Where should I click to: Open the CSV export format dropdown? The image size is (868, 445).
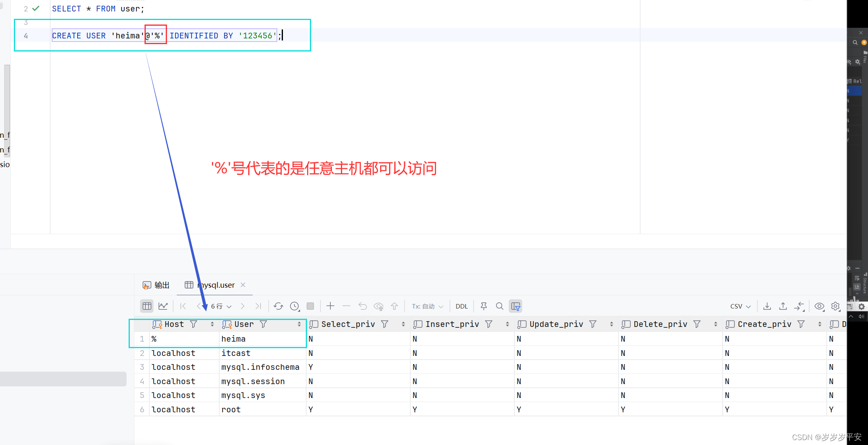[740, 306]
